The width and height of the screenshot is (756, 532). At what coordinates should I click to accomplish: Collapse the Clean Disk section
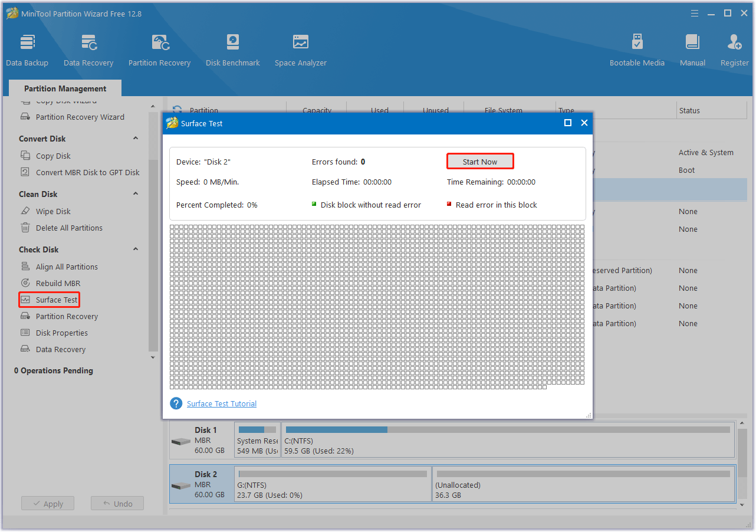coord(135,193)
